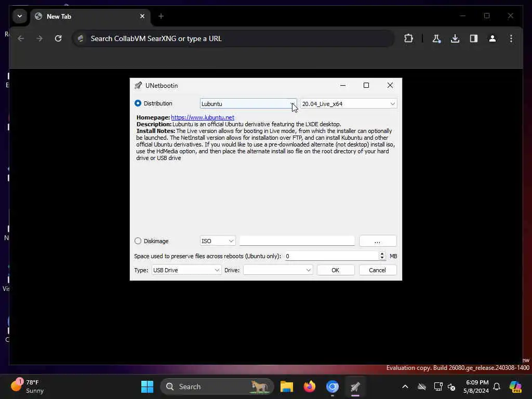This screenshot has width=532, height=399.
Task: Select the Distribution radio button
Action: click(138, 103)
